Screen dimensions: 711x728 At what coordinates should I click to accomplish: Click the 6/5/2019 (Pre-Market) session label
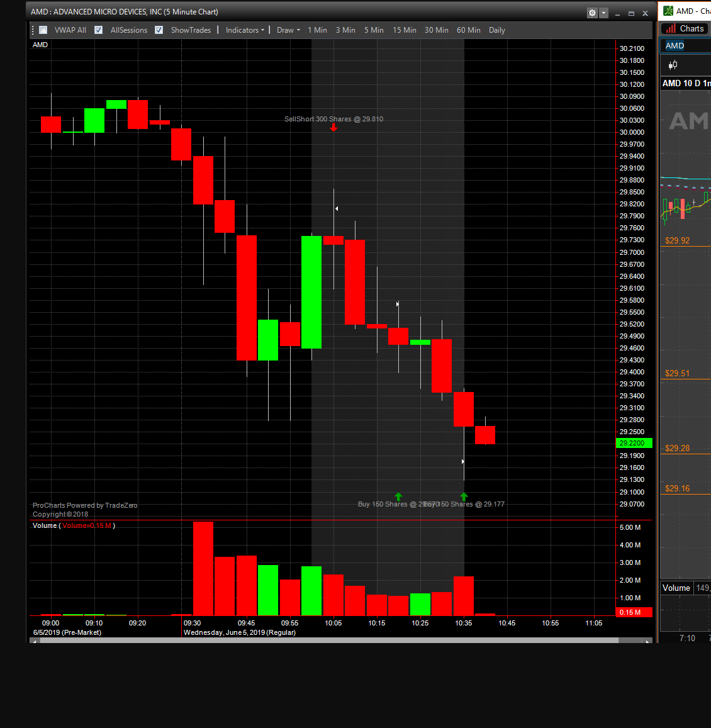point(67,632)
